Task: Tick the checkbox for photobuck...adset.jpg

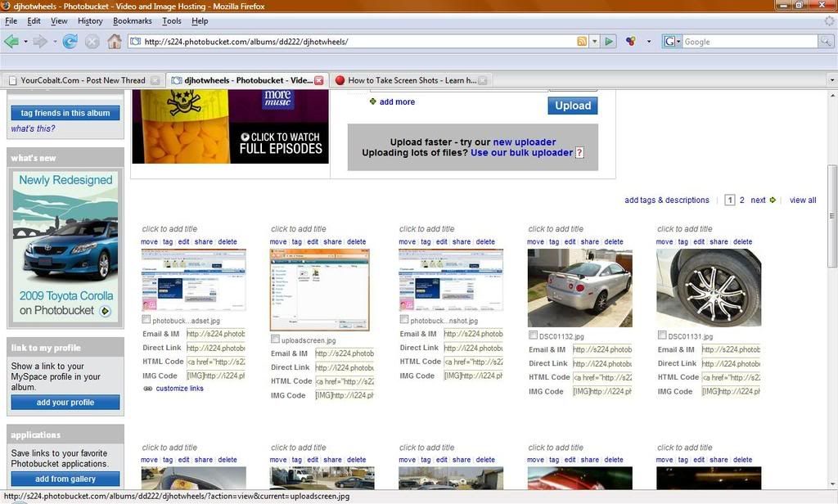Action: tap(146, 320)
